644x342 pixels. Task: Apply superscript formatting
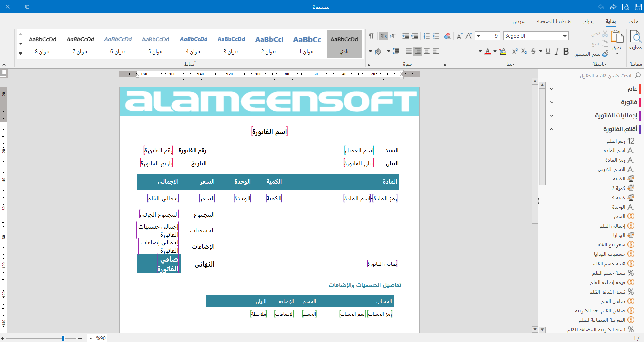515,51
